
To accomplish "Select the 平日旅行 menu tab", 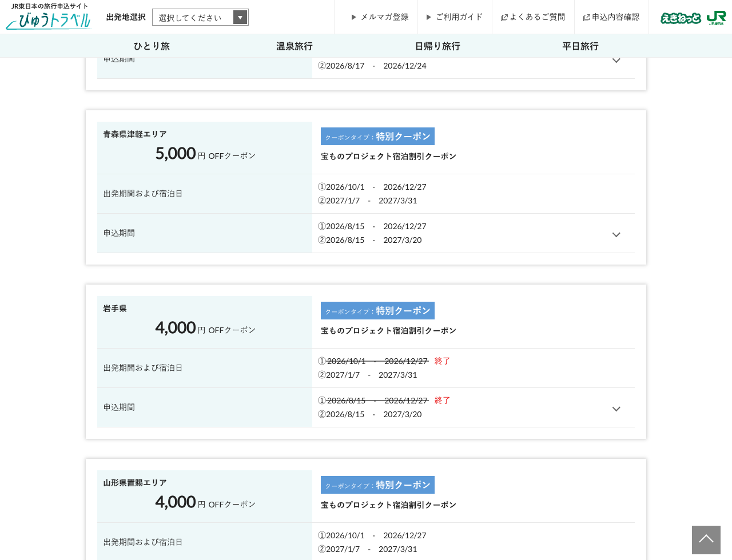I will (580, 46).
